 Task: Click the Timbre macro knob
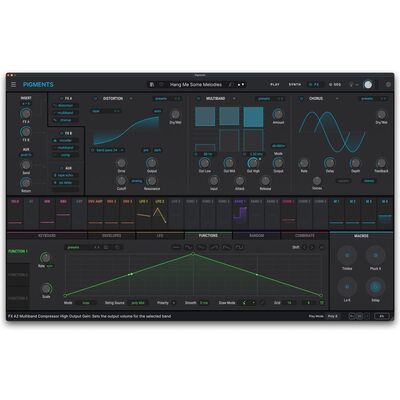point(347,256)
